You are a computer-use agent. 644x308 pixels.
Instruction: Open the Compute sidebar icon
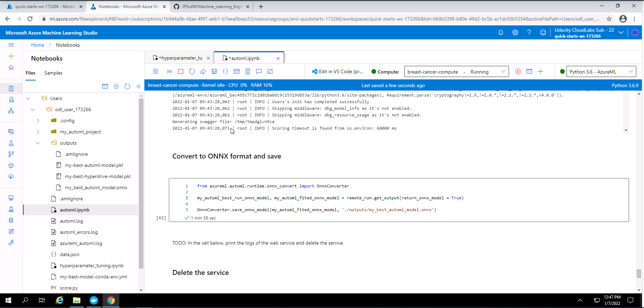pos(11,198)
